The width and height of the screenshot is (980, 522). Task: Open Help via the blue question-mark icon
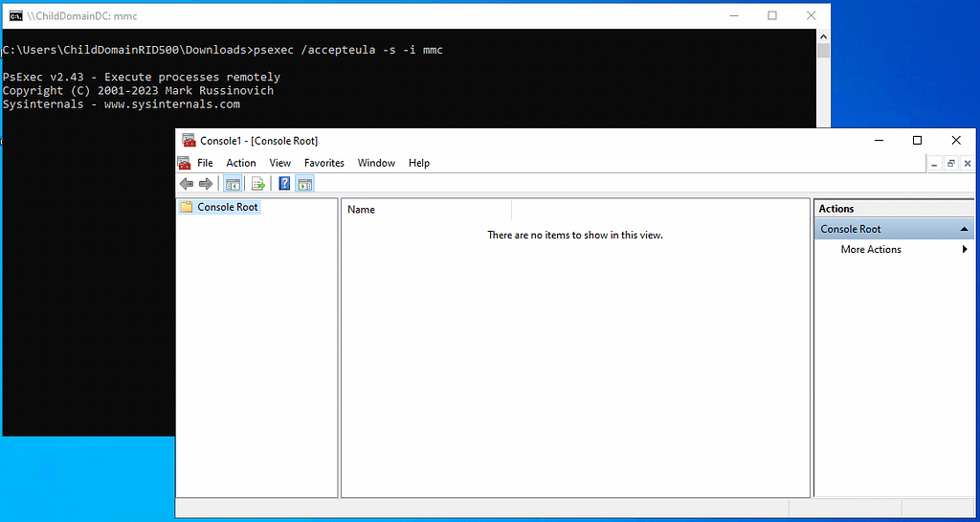pos(284,184)
